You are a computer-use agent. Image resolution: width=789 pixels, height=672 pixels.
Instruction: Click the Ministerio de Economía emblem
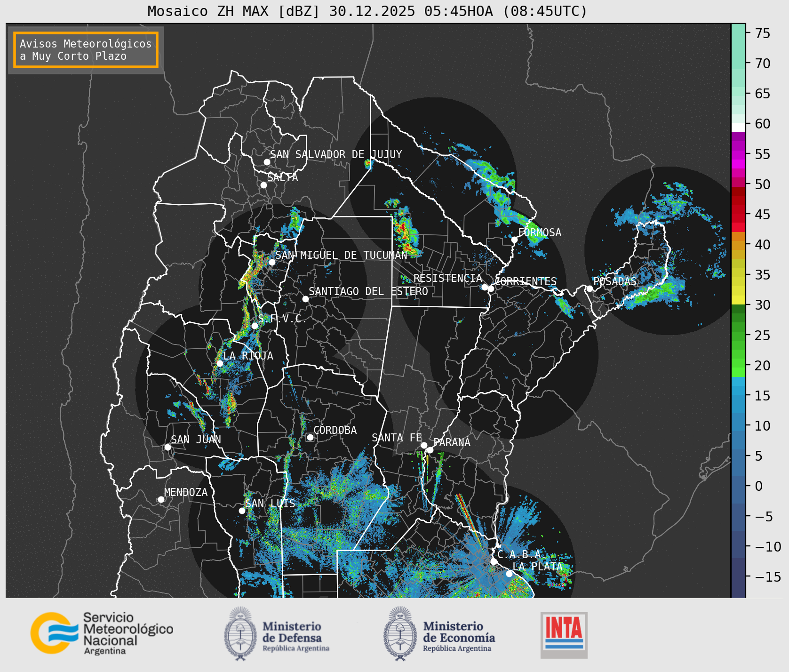(400, 633)
